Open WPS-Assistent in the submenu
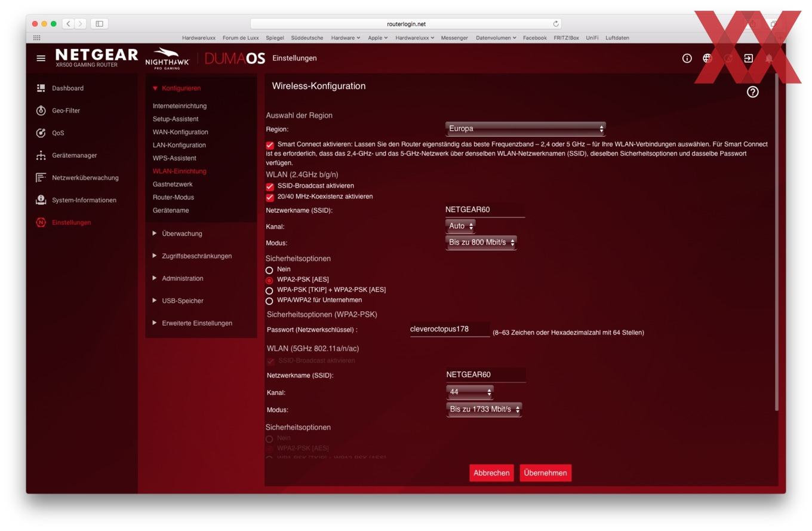 click(174, 158)
